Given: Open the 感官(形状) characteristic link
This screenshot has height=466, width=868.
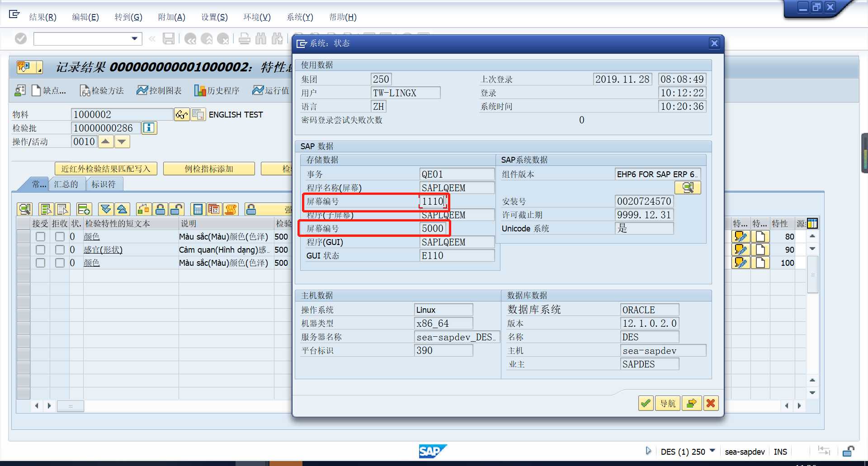Looking at the screenshot, I should click(x=103, y=250).
